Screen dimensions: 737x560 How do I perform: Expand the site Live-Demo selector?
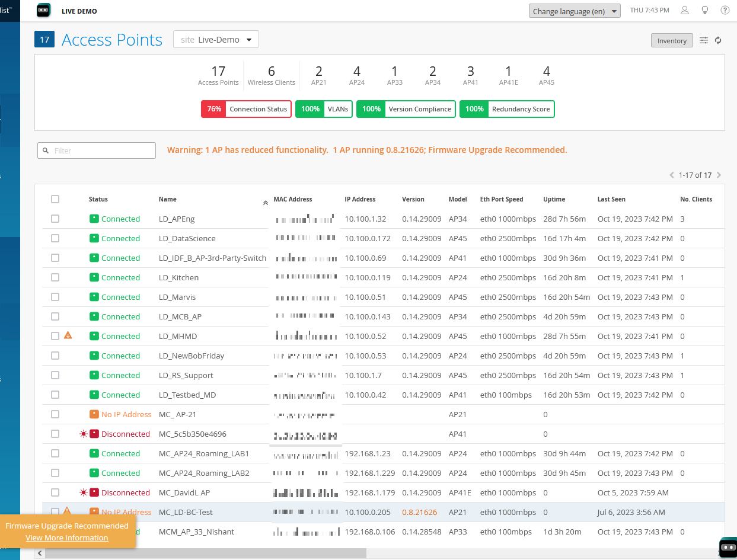(216, 40)
